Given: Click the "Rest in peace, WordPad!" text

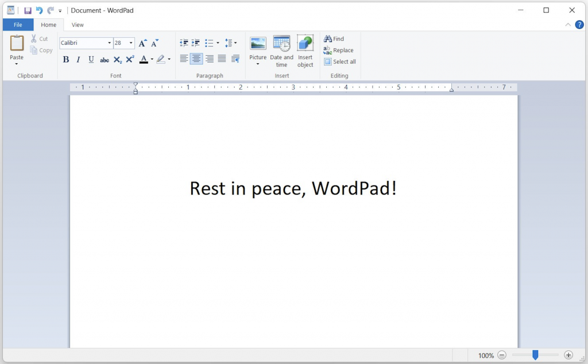Looking at the screenshot, I should click(x=293, y=188).
